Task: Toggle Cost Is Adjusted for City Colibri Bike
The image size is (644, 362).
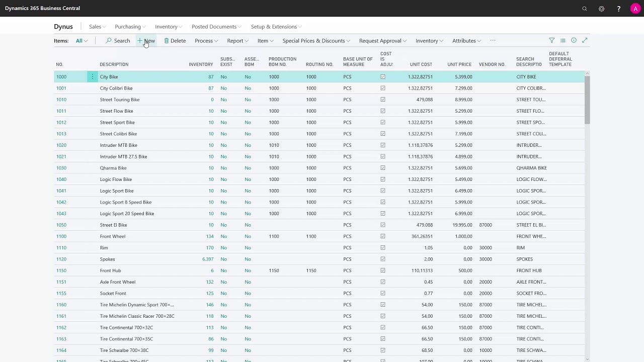Action: pos(383,88)
